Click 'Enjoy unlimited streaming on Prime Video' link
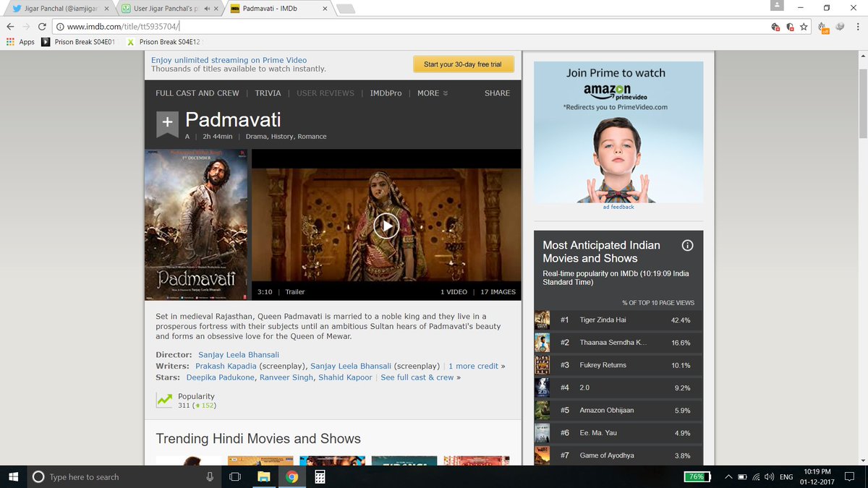Screen dimensions: 868x488 (229, 60)
